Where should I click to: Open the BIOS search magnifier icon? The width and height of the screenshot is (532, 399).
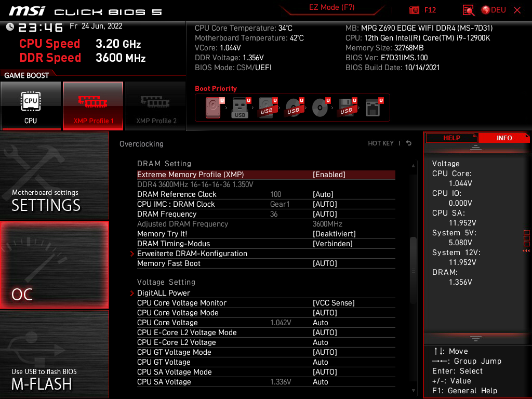pyautogui.click(x=469, y=10)
